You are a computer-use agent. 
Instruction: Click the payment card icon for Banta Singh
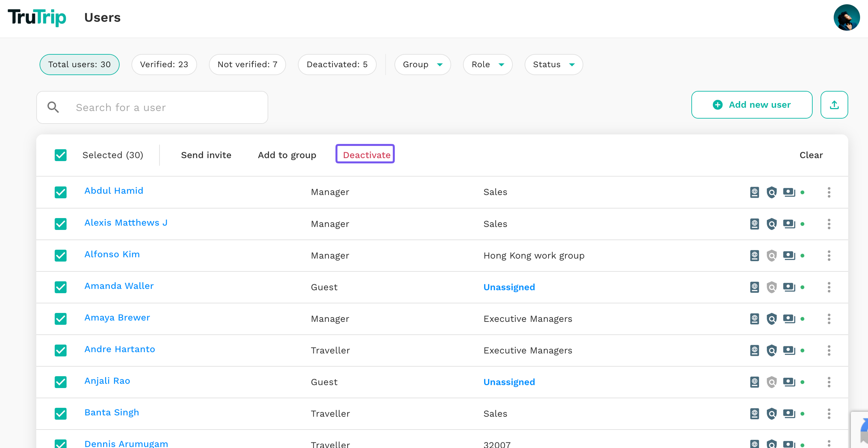(789, 414)
